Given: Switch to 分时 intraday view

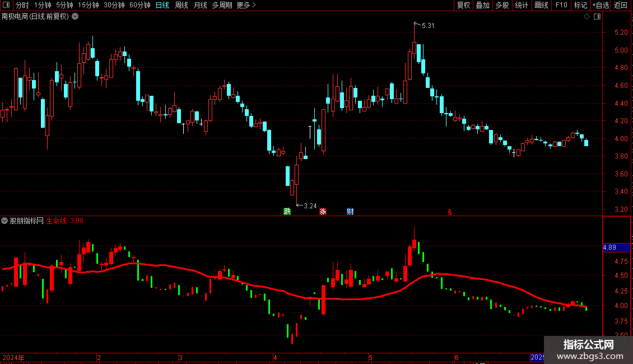Looking at the screenshot, I should 22,5.
